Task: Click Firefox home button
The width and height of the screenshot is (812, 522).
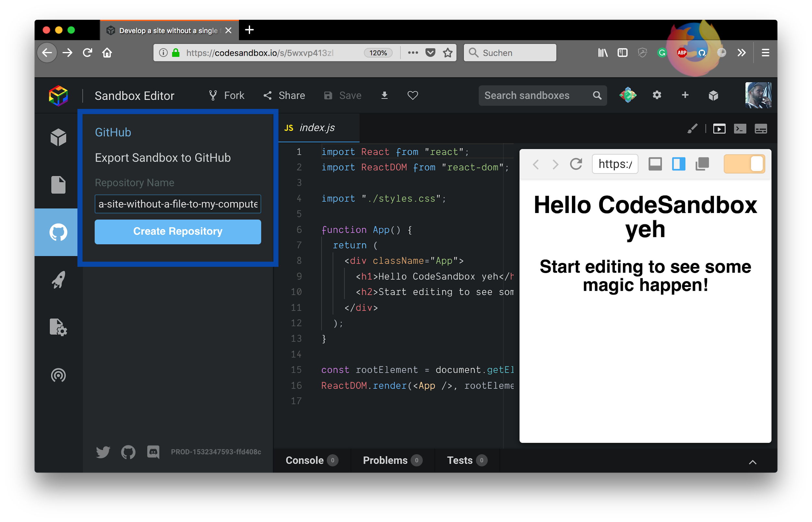Action: [107, 53]
